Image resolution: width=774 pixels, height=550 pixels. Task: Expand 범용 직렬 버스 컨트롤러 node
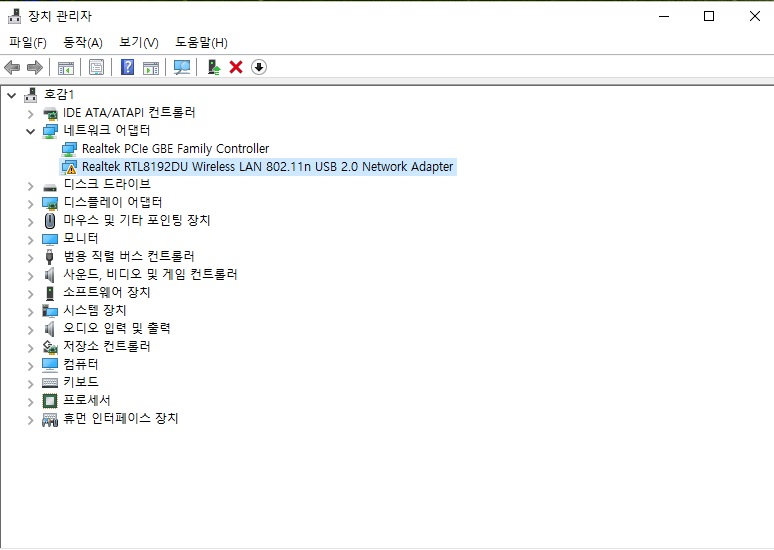point(31,258)
